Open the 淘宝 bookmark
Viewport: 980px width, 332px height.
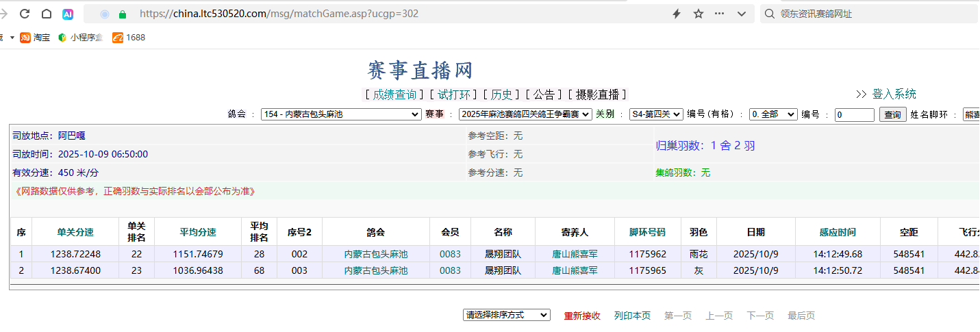pyautogui.click(x=35, y=38)
